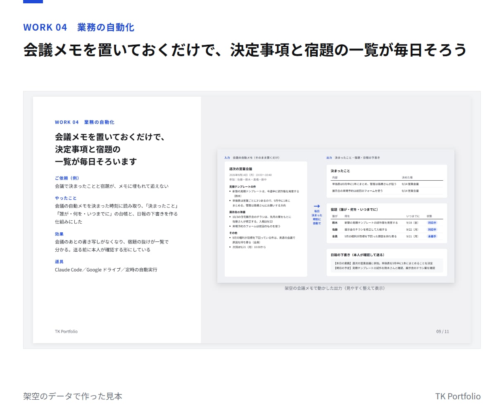Click the 対応中 status badge in 佐藤 row
This screenshot has width=504, height=420.
tap(432, 229)
